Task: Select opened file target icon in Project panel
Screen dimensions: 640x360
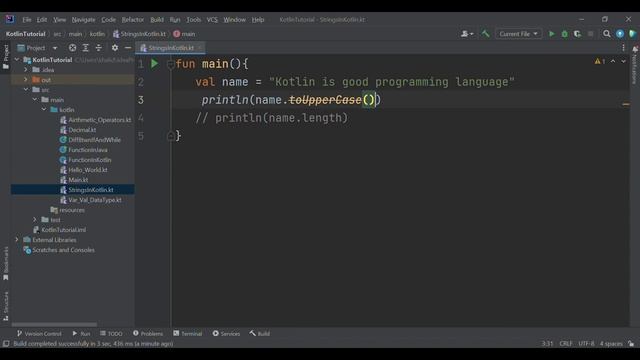Action: tap(72, 48)
